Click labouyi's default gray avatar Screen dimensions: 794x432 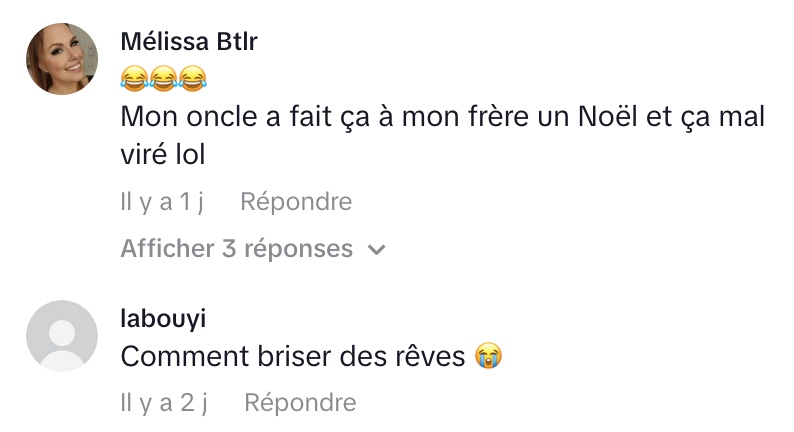coord(62,336)
